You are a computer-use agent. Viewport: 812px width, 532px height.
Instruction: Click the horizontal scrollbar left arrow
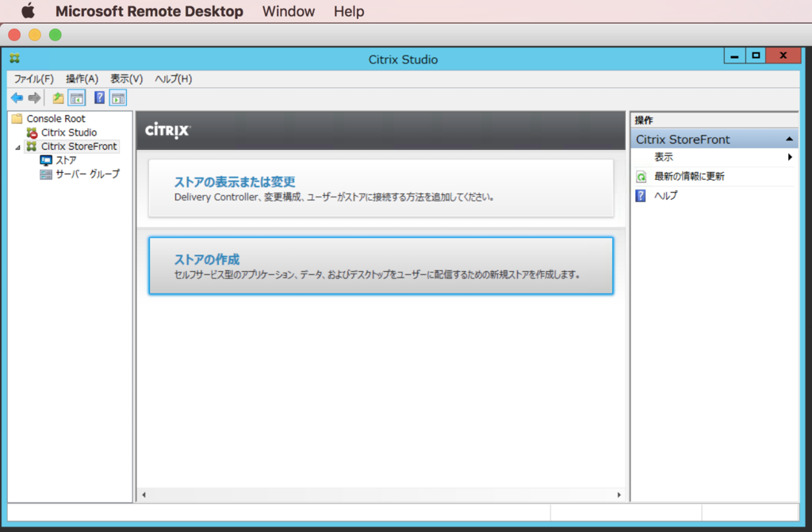tap(144, 495)
